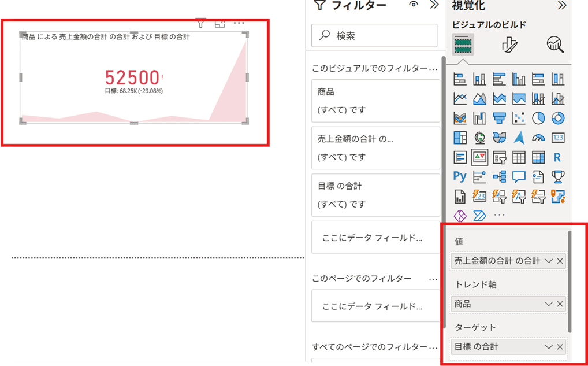Switch to the format visual tab

pos(509,45)
